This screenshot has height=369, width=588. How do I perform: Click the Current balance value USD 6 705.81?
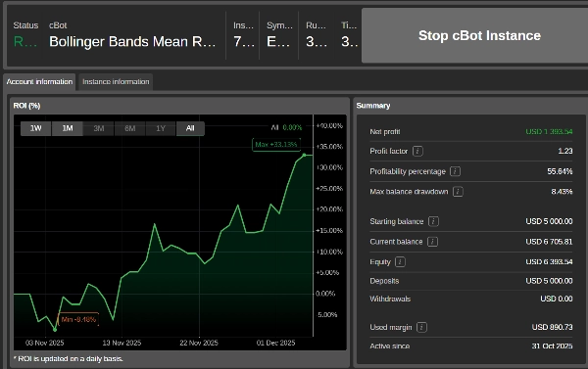click(x=549, y=242)
